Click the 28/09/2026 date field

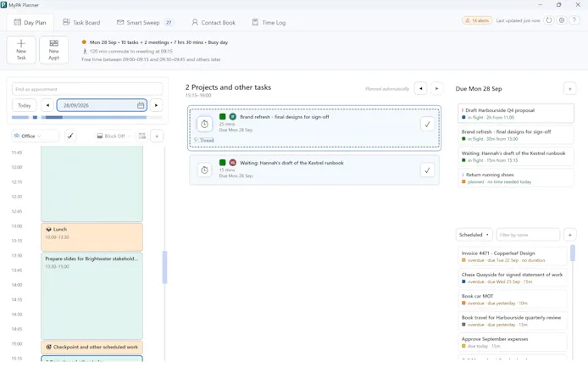click(x=102, y=105)
